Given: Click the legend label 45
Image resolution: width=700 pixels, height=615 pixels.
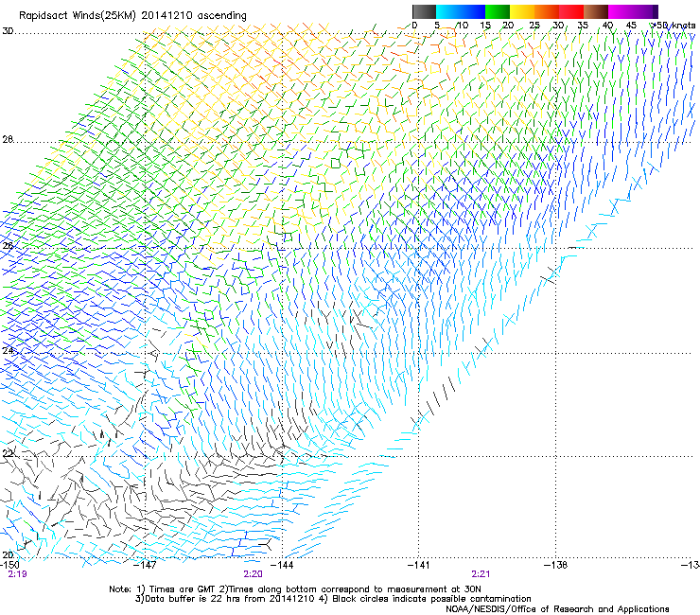Looking at the screenshot, I should tap(631, 26).
